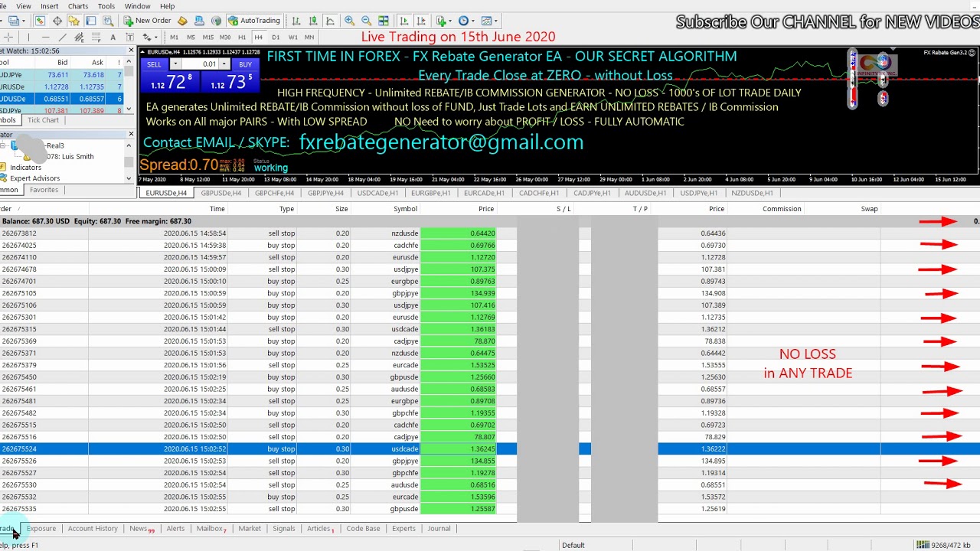This screenshot has height=551, width=980.
Task: Select the Fibonacci retracement tool
Action: [96, 37]
